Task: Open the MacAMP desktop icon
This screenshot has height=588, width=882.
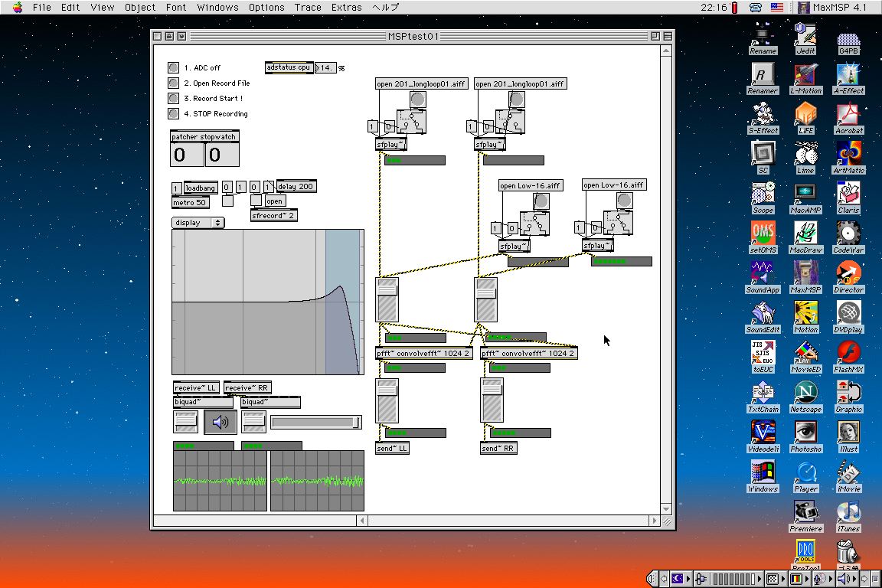Action: pos(805,197)
